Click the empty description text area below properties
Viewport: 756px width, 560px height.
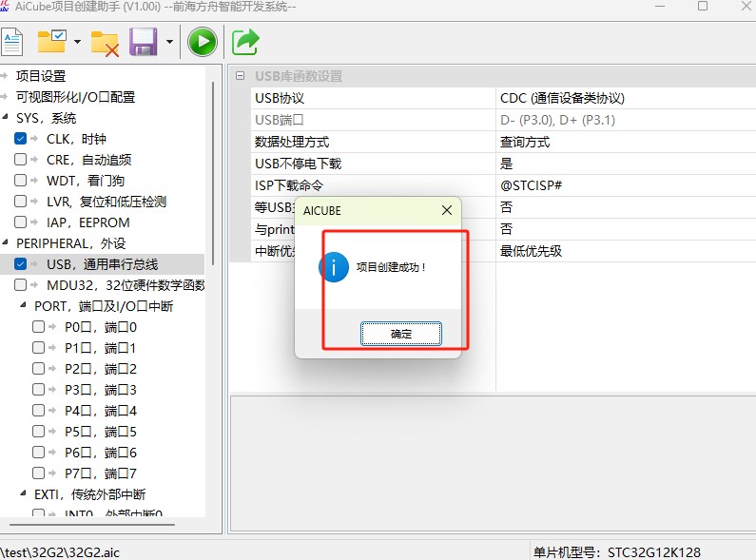point(493,463)
